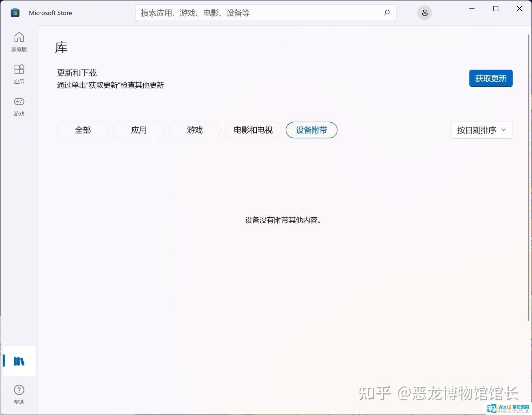
Task: Click the search magnifier icon
Action: click(x=387, y=13)
